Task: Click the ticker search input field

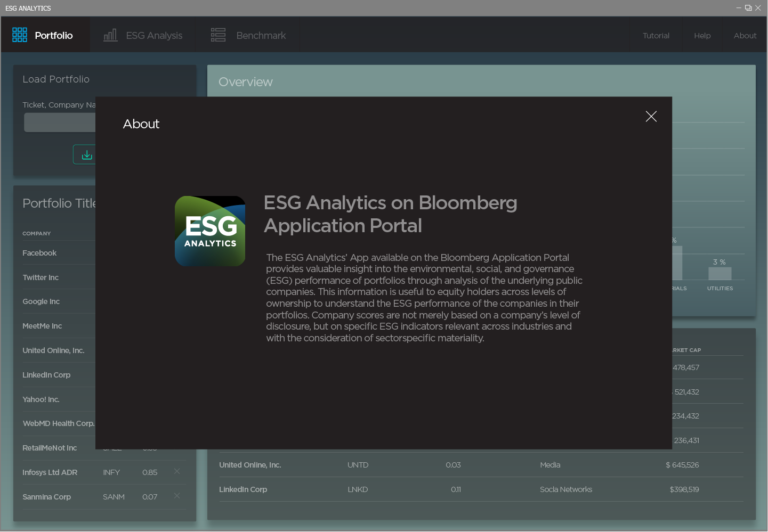Action: pos(60,122)
